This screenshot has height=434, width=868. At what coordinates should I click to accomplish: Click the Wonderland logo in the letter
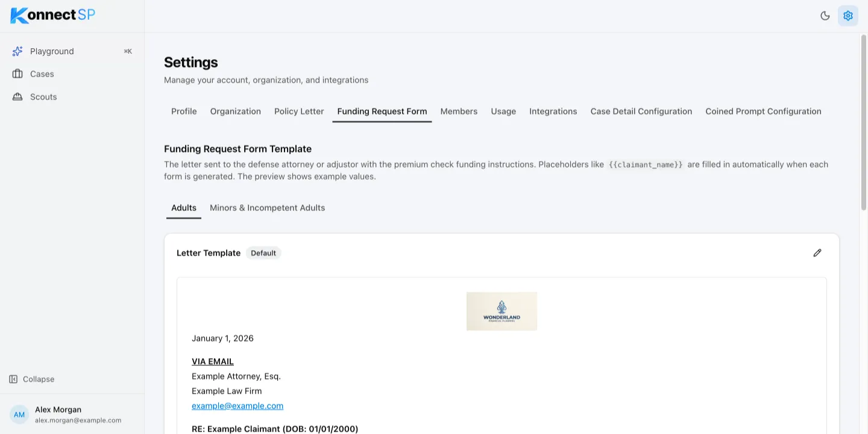tap(502, 311)
